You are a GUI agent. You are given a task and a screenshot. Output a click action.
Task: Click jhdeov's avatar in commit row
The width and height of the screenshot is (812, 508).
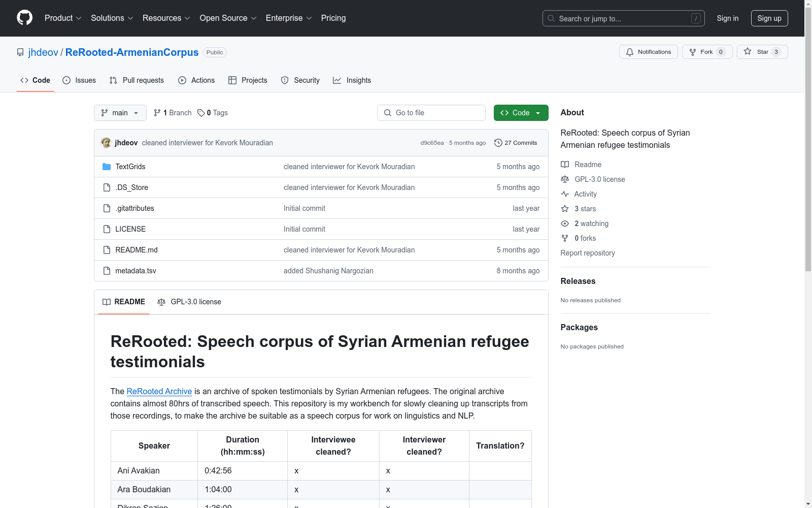106,143
